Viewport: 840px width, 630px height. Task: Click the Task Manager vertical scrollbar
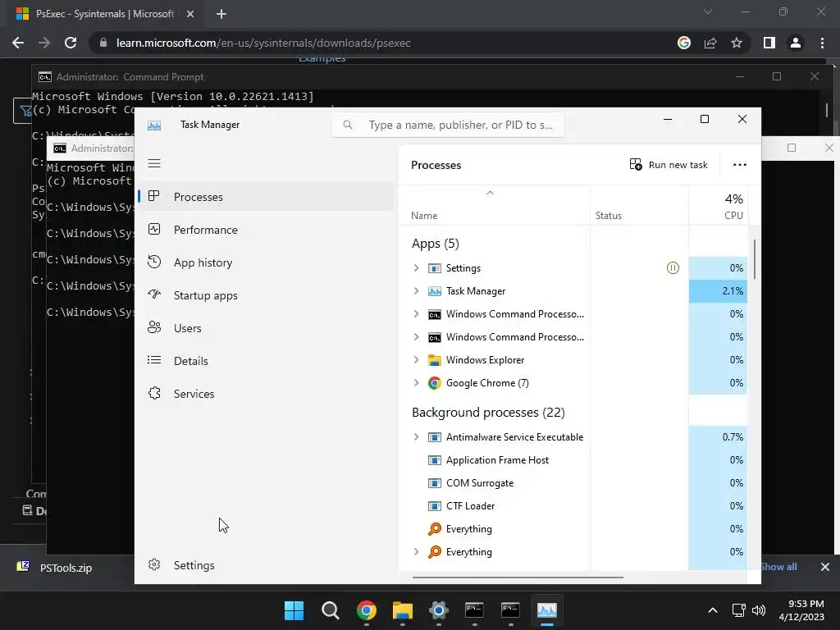click(x=755, y=259)
